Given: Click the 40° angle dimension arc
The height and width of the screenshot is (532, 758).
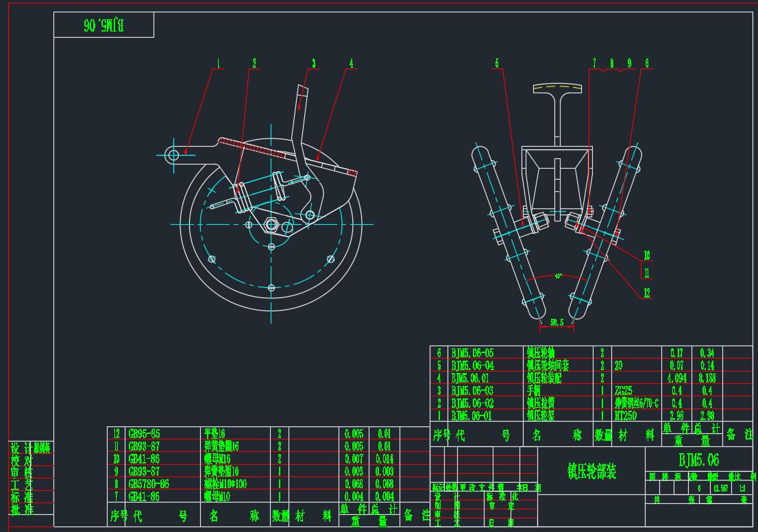Looking at the screenshot, I should [x=558, y=276].
